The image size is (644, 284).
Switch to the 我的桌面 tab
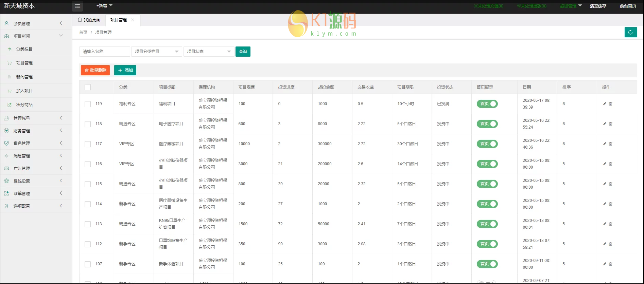[x=89, y=20]
